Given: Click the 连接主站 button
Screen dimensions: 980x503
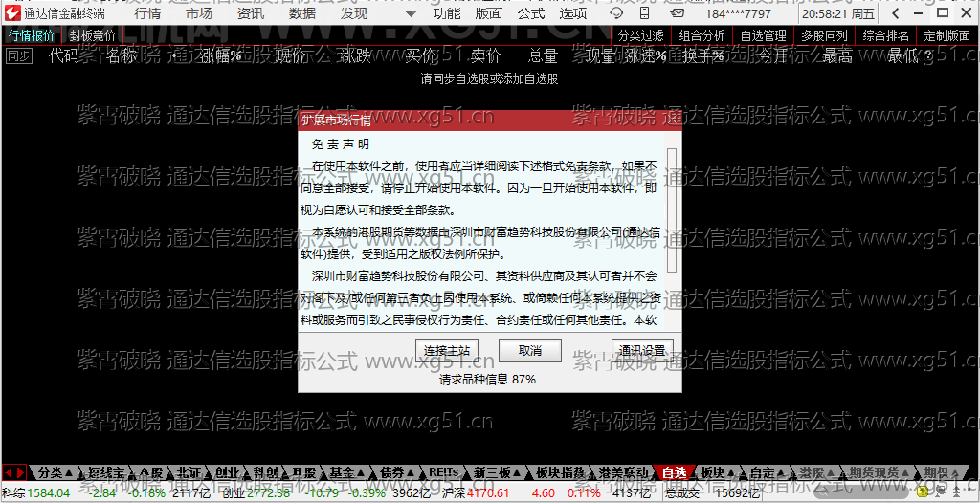Looking at the screenshot, I should tap(447, 351).
